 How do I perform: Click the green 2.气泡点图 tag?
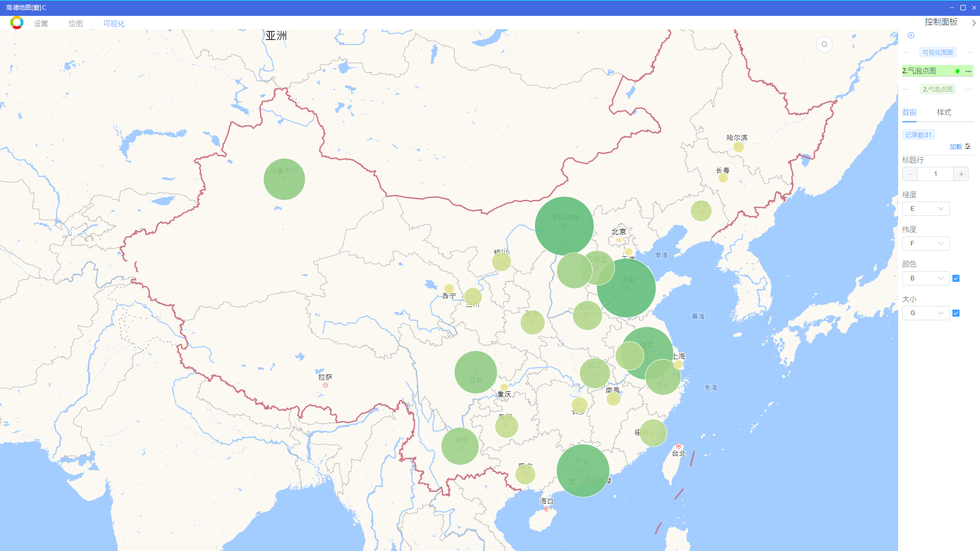click(938, 89)
